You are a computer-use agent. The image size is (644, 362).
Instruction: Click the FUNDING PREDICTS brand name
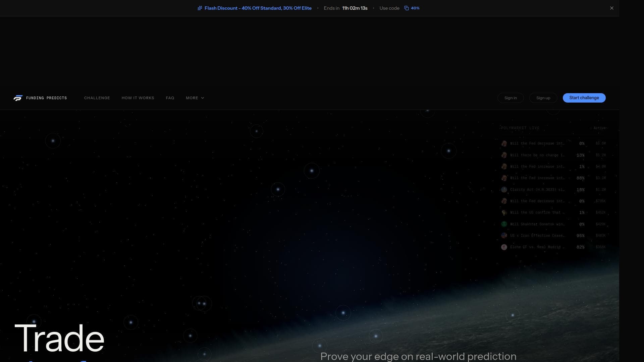click(46, 98)
